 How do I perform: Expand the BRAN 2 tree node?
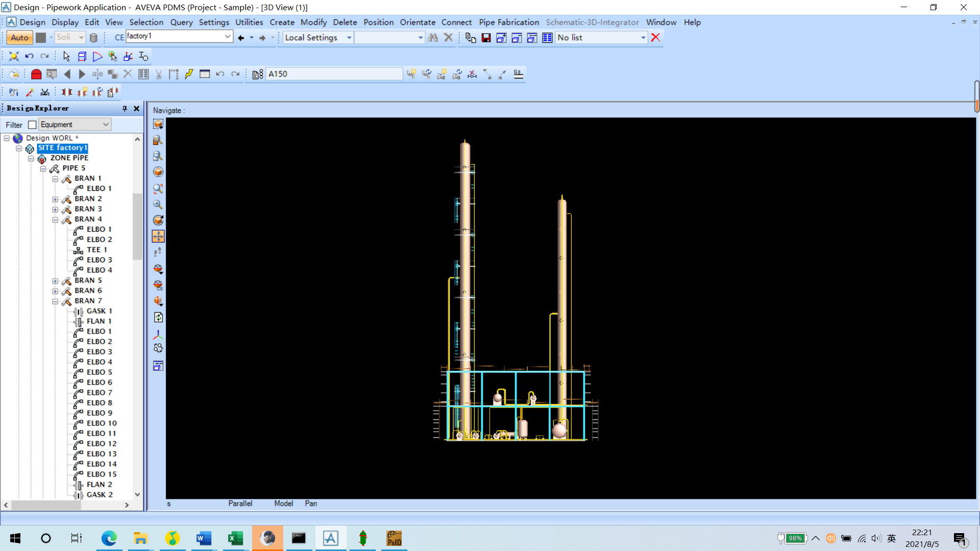pyautogui.click(x=55, y=199)
